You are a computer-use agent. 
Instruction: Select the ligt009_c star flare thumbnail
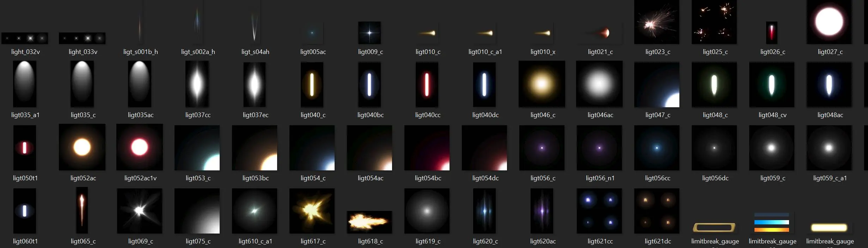click(x=369, y=33)
